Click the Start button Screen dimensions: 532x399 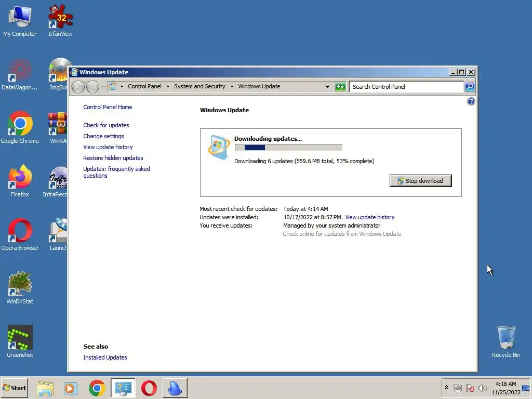tap(14, 388)
